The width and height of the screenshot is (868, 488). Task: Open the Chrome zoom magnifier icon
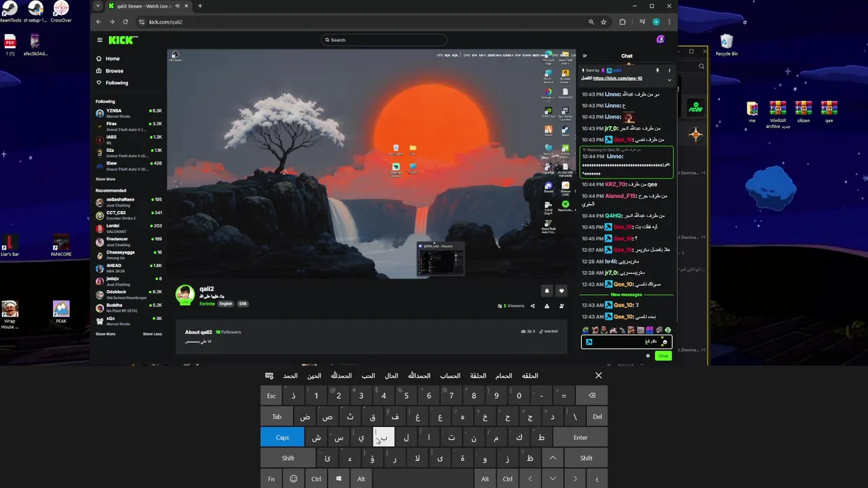[591, 22]
